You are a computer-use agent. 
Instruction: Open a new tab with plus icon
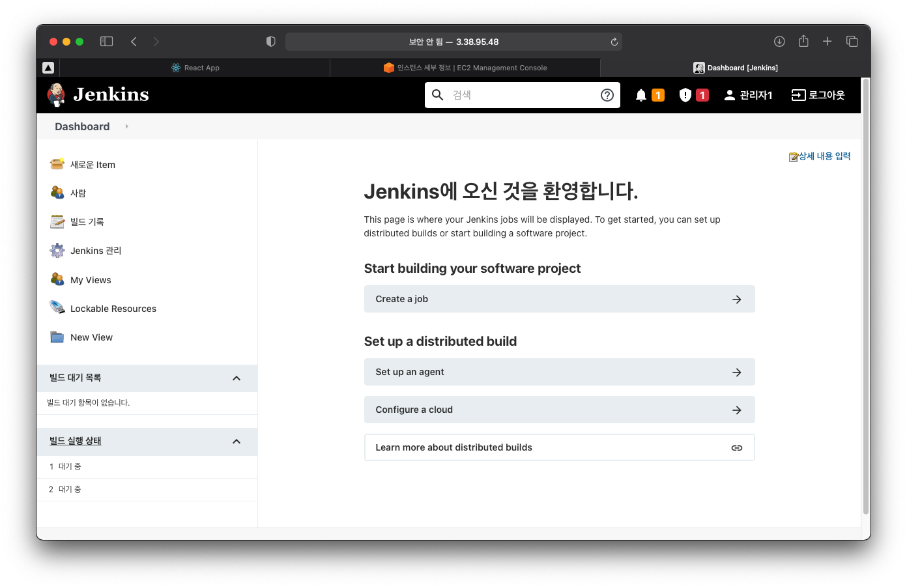pyautogui.click(x=828, y=42)
